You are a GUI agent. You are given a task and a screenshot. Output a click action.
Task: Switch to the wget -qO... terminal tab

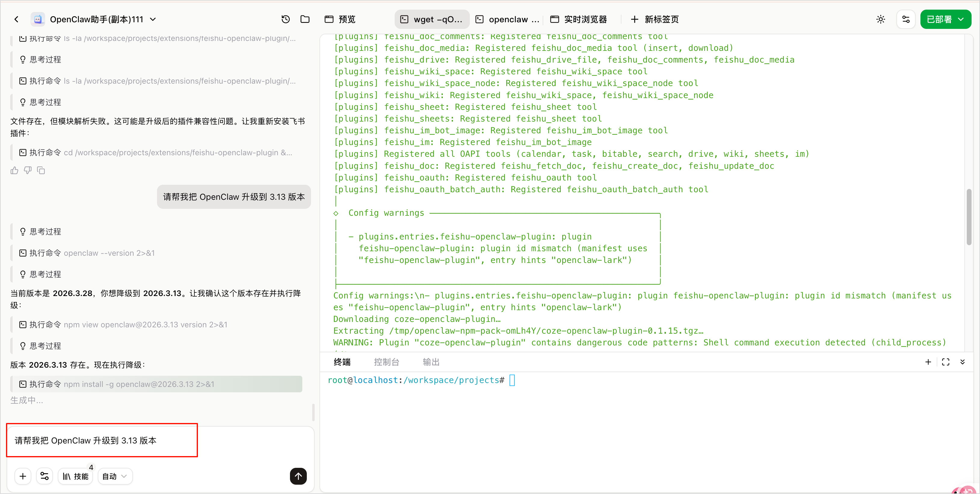(x=432, y=20)
